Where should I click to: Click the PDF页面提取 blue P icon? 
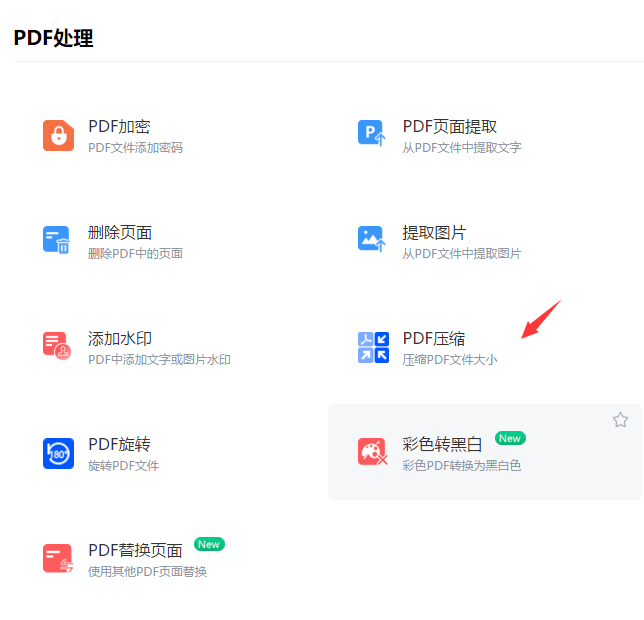(372, 133)
